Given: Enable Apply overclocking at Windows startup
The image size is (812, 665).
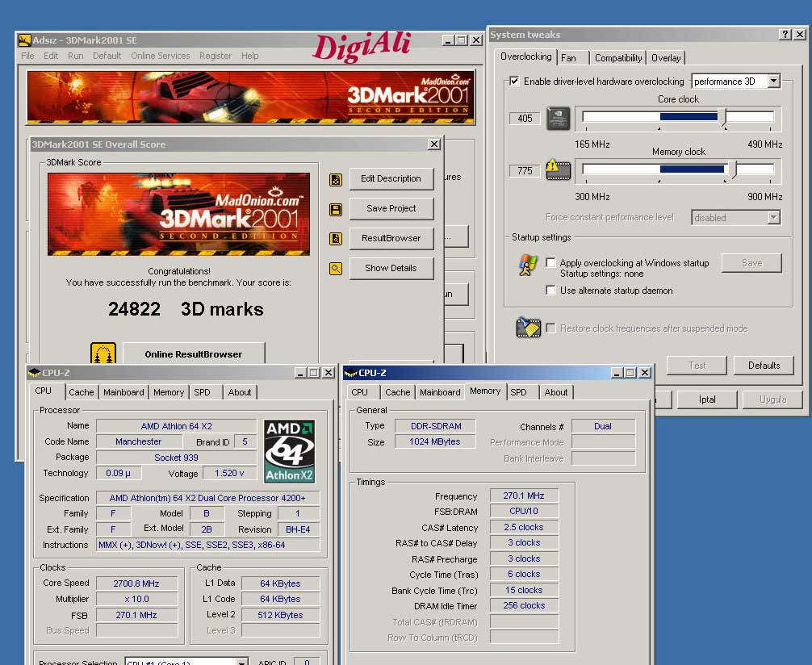Looking at the screenshot, I should click(551, 262).
